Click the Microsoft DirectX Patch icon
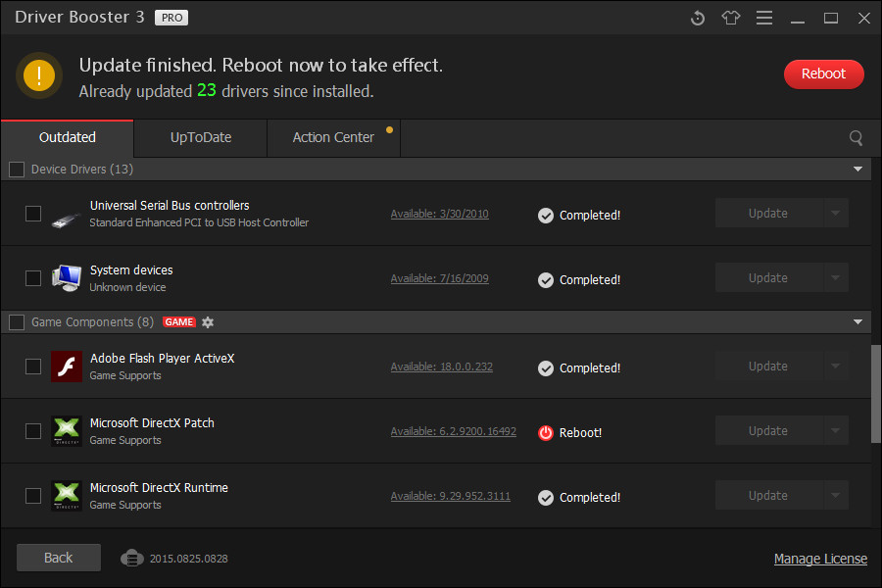Screen dimensions: 882x588 (66, 431)
